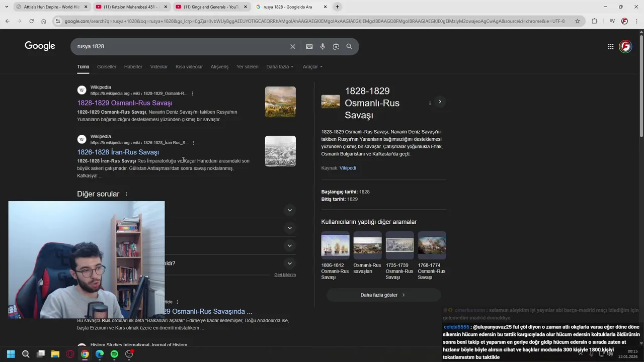Image resolution: width=644 pixels, height=362 pixels.
Task: Open History Studies International Journal result
Action: coord(139,345)
